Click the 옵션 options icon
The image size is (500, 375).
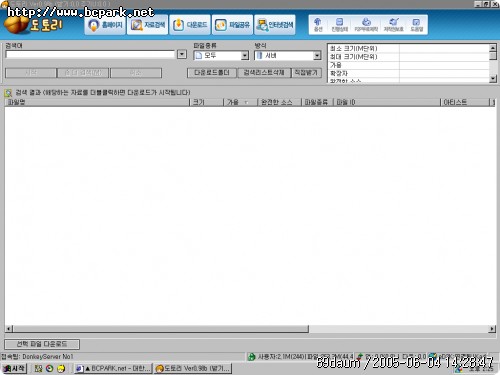[x=318, y=25]
